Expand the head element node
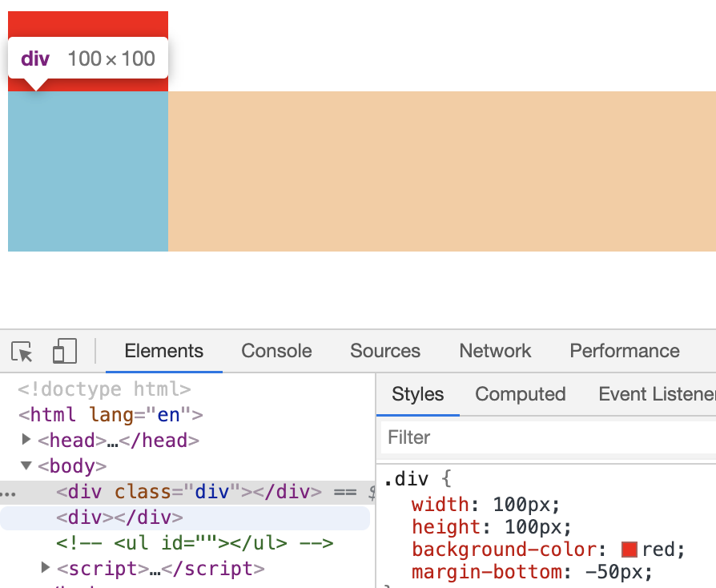716x588 pixels. (x=26, y=440)
